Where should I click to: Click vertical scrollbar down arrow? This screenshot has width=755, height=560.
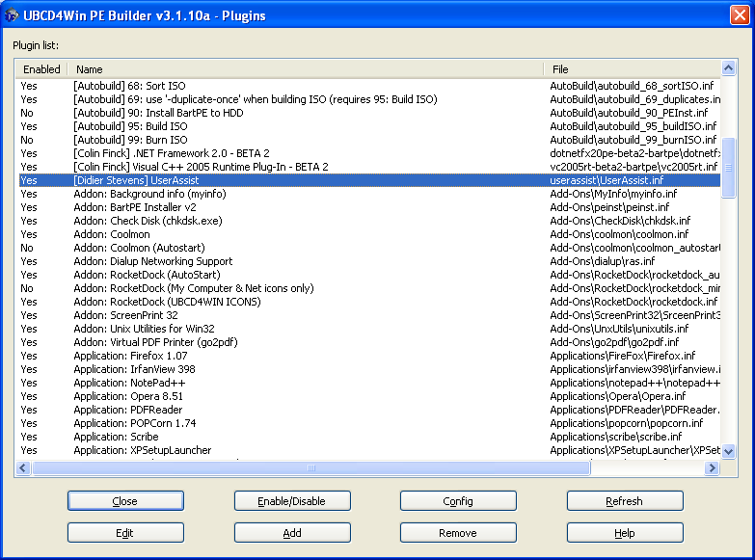728,452
